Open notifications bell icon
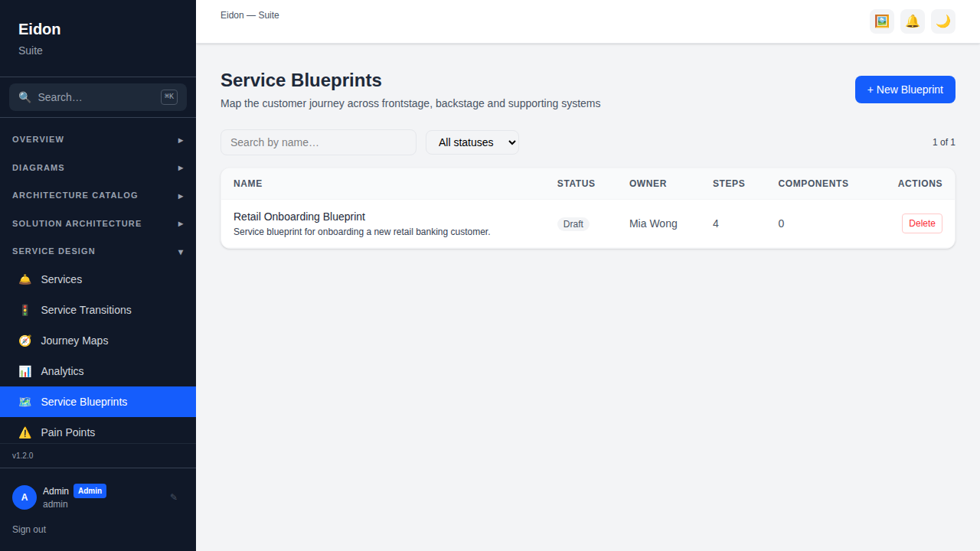Viewport: 980px width, 551px height. (x=913, y=21)
